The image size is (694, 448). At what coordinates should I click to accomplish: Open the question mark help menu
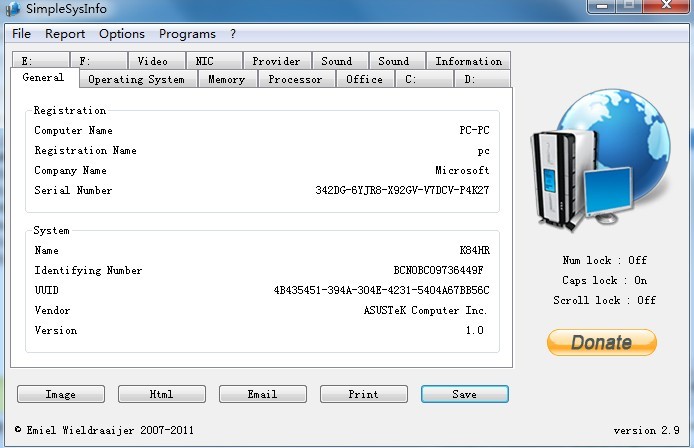(x=233, y=34)
